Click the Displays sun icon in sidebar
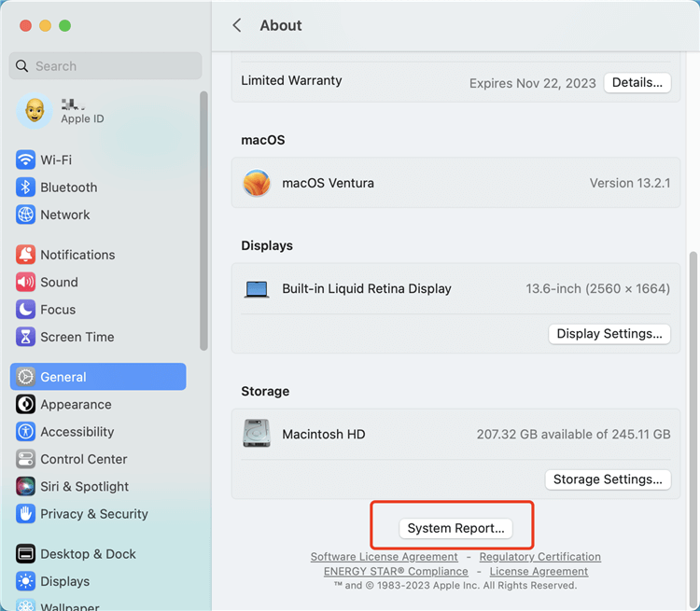Screen dimensions: 700x611 (25, 581)
